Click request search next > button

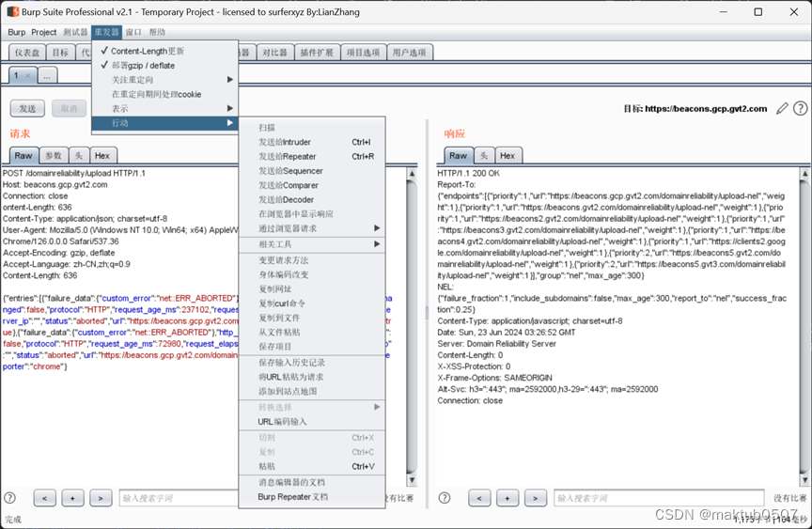pos(101,498)
